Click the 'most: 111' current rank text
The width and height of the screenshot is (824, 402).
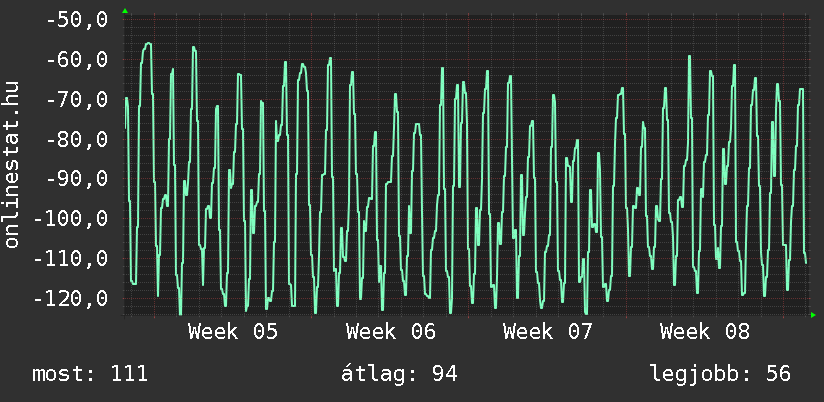[x=90, y=375]
